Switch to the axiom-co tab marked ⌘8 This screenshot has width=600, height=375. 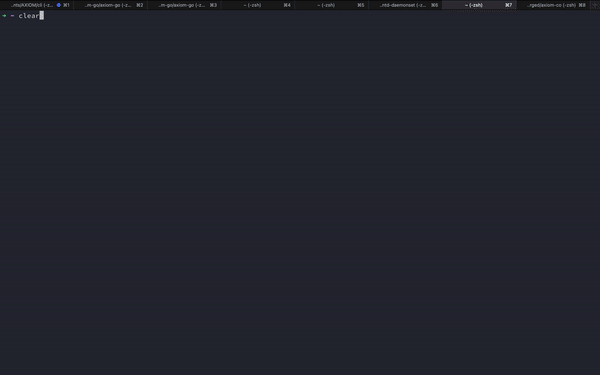tap(553, 5)
